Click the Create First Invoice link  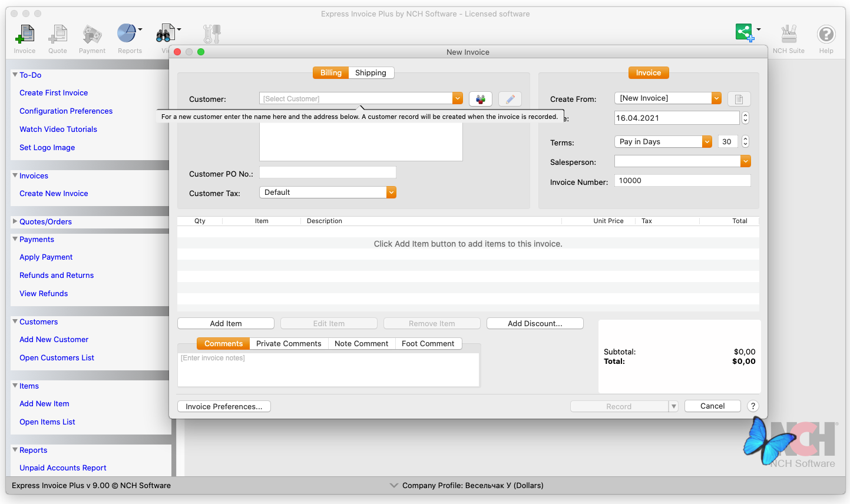pyautogui.click(x=54, y=92)
